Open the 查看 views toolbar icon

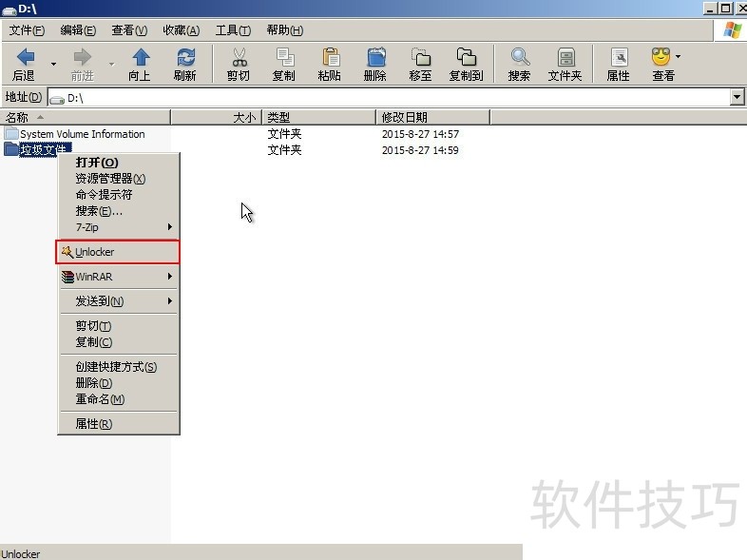[661, 65]
